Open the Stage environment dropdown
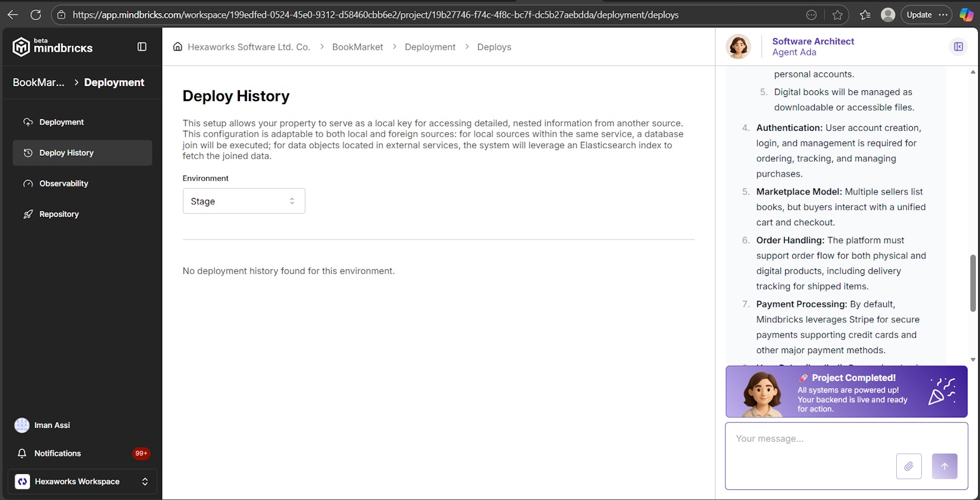The height and width of the screenshot is (500, 980). pyautogui.click(x=244, y=201)
